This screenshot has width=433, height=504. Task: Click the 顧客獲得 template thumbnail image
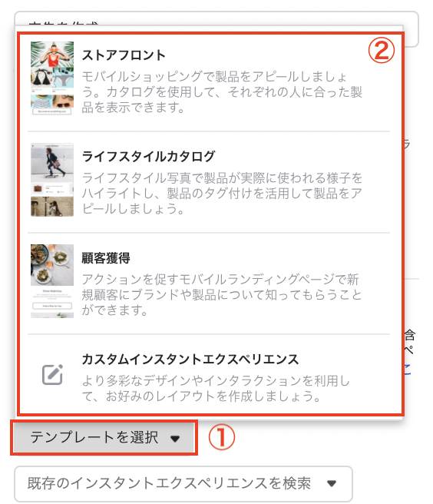tap(52, 281)
